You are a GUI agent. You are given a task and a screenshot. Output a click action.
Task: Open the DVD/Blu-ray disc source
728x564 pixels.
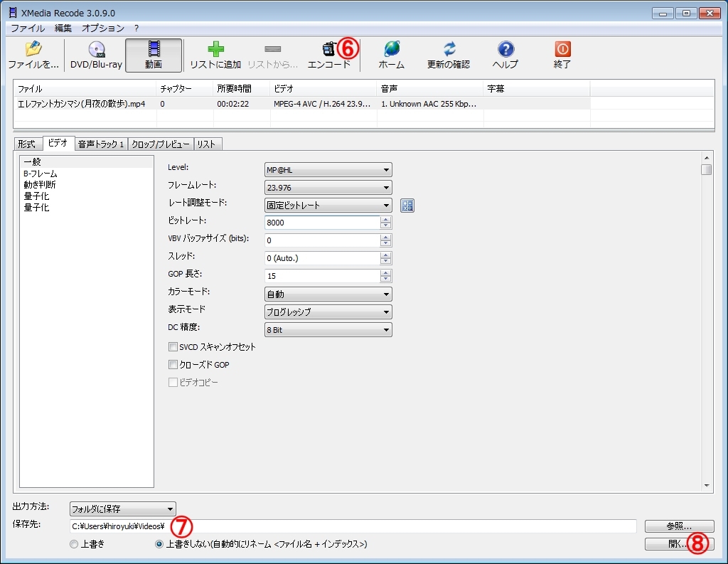coord(96,50)
